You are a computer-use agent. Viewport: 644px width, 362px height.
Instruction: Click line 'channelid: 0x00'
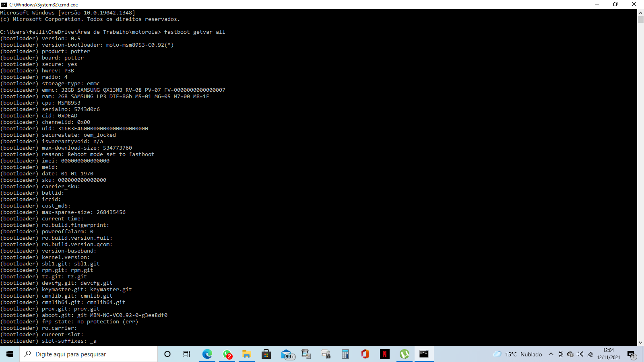[45, 122]
